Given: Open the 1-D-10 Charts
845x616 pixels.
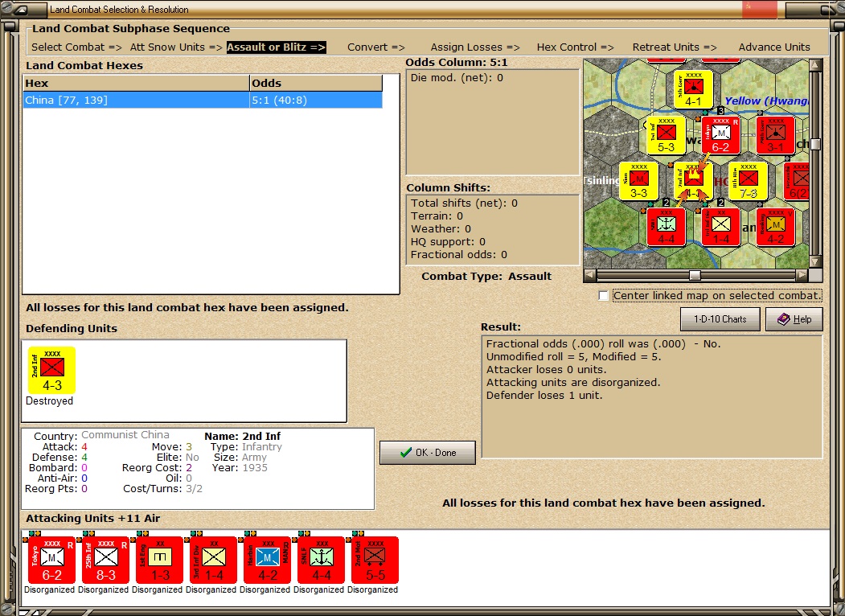Looking at the screenshot, I should click(x=720, y=319).
